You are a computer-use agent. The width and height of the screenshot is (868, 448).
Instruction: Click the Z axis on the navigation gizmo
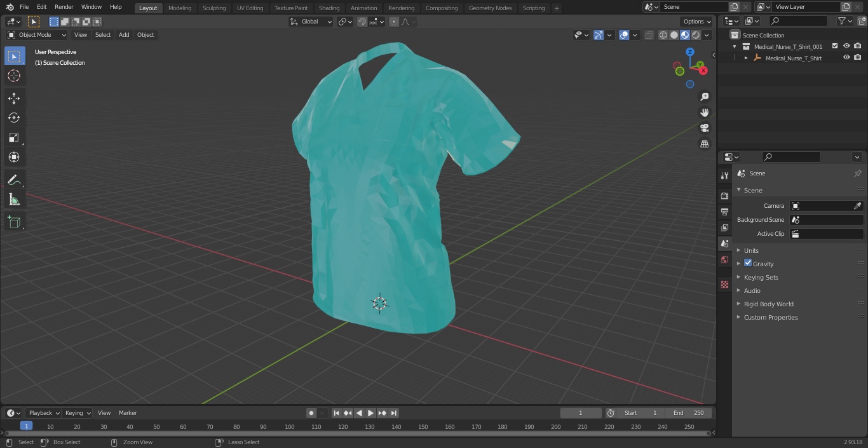(x=690, y=52)
